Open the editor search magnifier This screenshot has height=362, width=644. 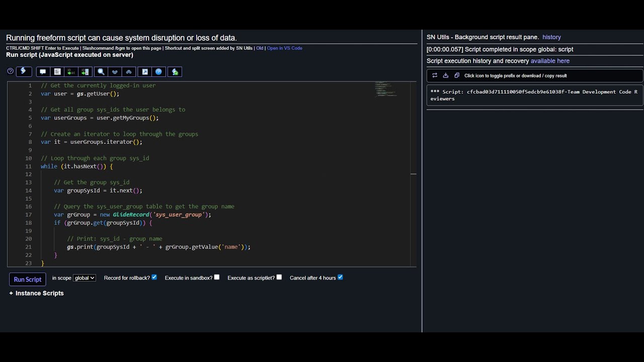coord(101,72)
